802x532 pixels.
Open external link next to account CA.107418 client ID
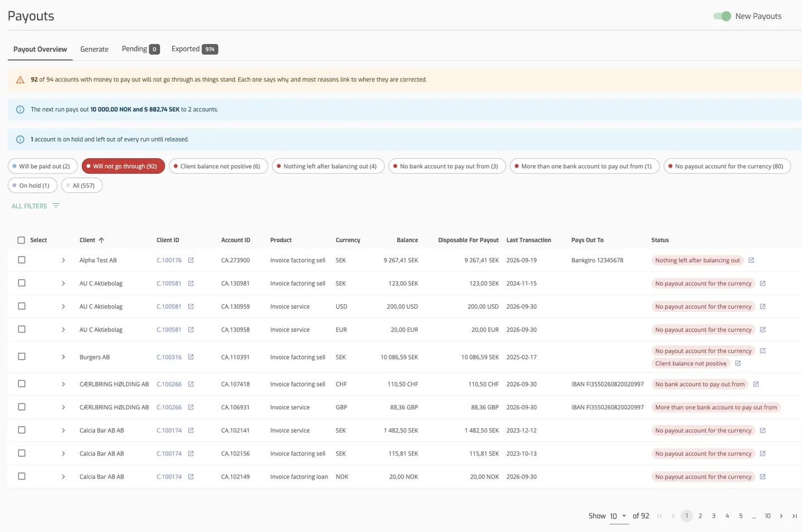pyautogui.click(x=190, y=384)
